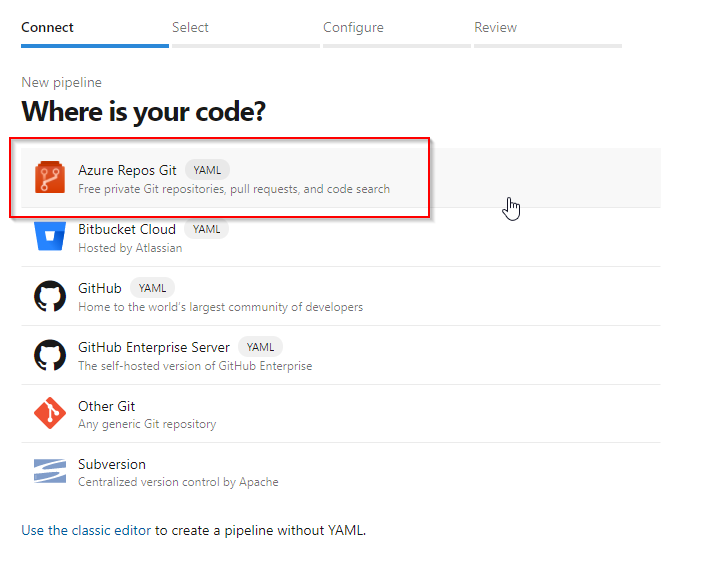This screenshot has width=704, height=586.
Task: Click YAML badge beside the 'GitHub' title
Action: coord(152,288)
